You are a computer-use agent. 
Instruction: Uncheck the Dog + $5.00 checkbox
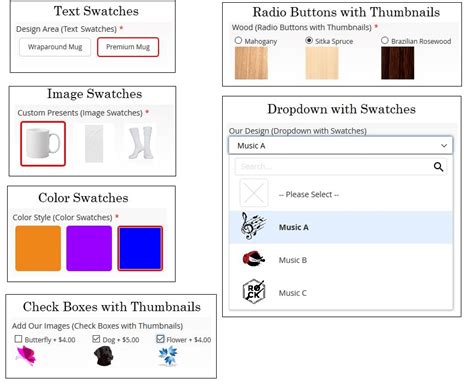[96, 339]
